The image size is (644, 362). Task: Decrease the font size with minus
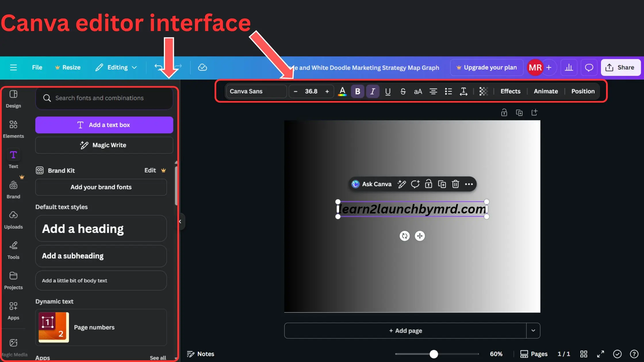coord(295,91)
